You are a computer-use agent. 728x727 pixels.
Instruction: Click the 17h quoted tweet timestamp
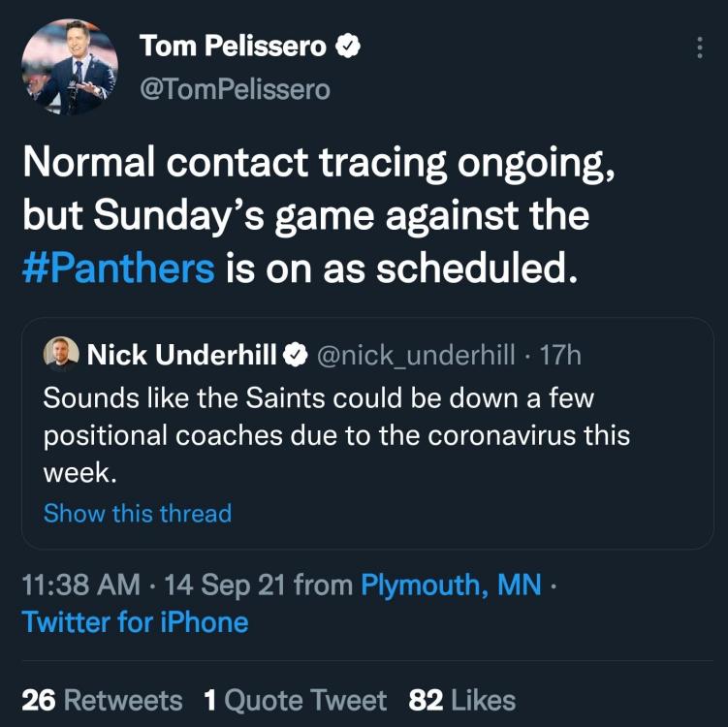[560, 356]
